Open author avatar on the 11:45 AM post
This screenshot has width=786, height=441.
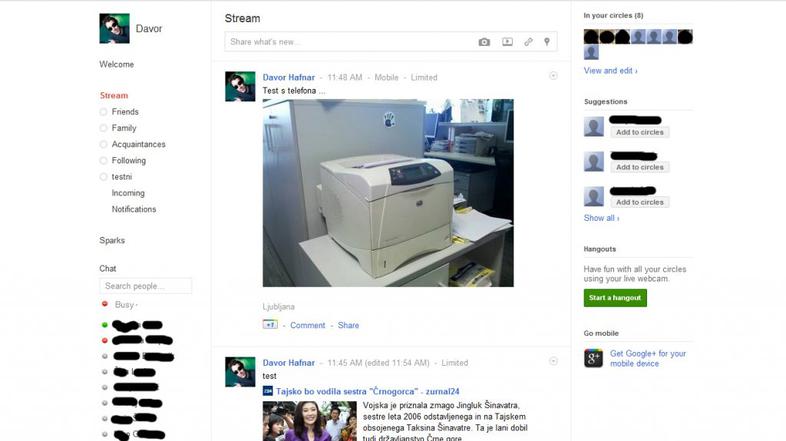point(240,372)
